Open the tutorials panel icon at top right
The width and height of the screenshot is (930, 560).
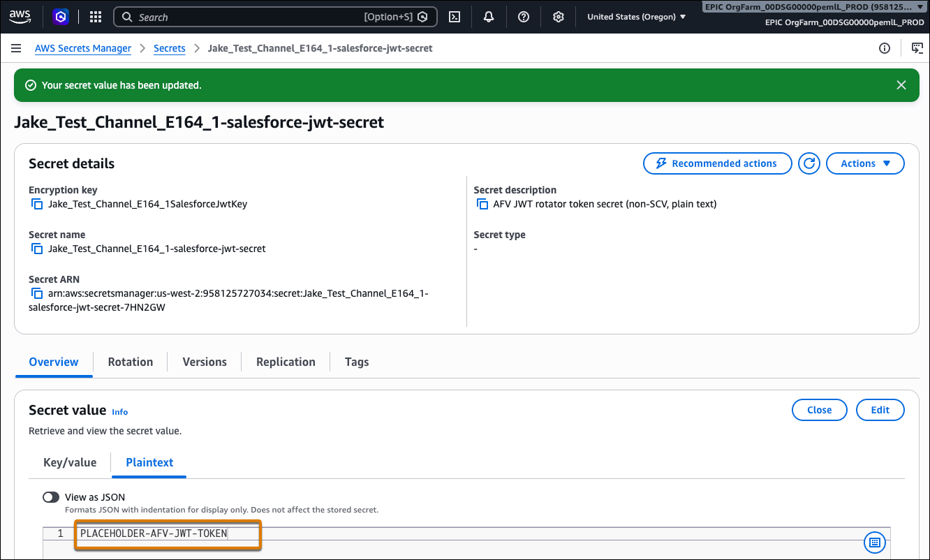(x=917, y=48)
